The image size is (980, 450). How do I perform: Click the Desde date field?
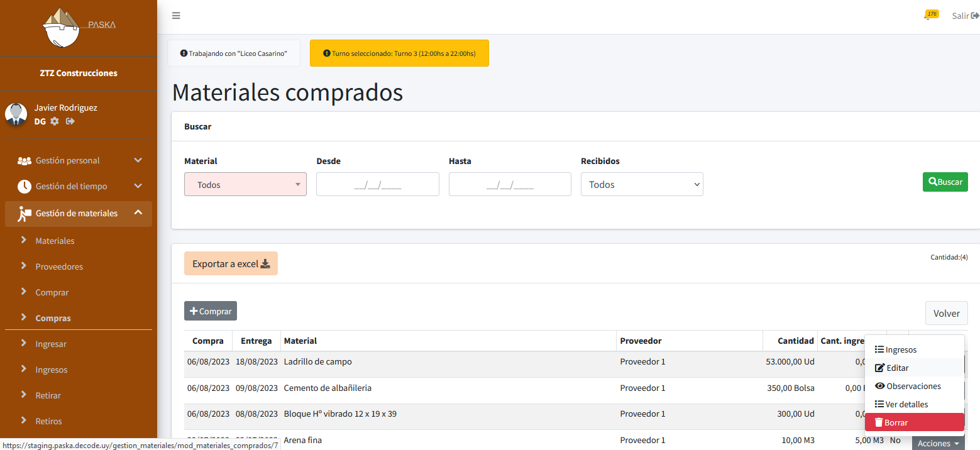(x=377, y=185)
